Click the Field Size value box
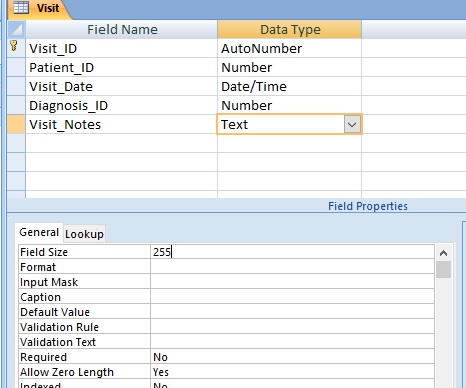 click(x=292, y=252)
